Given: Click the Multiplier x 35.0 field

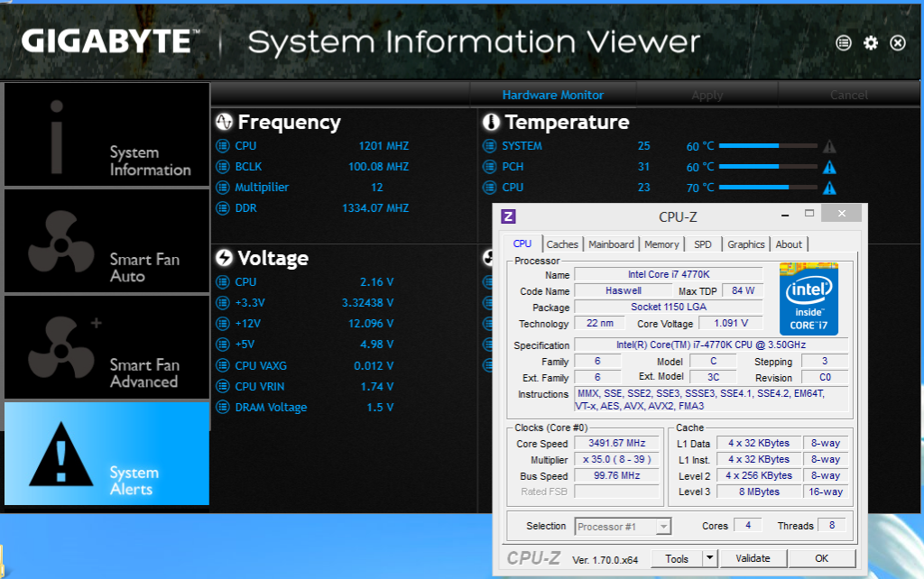Looking at the screenshot, I should coord(616,459).
